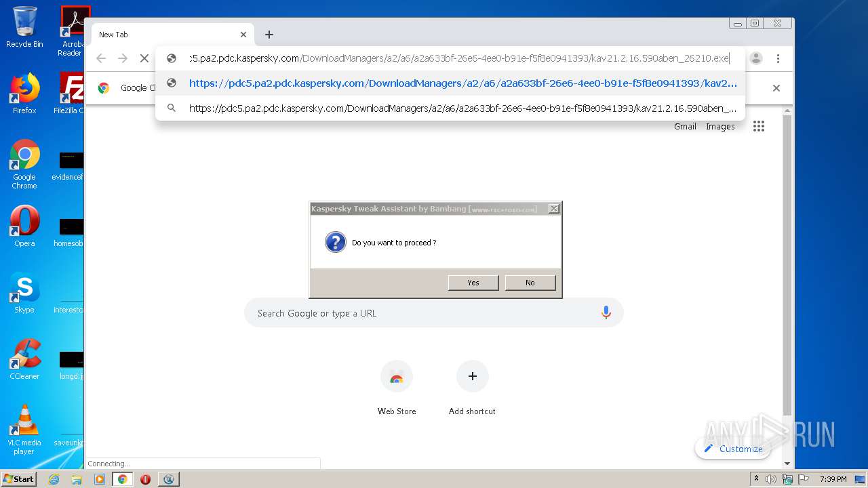Close the New Tab tab
This screenshot has width=868, height=488.
tap(243, 35)
